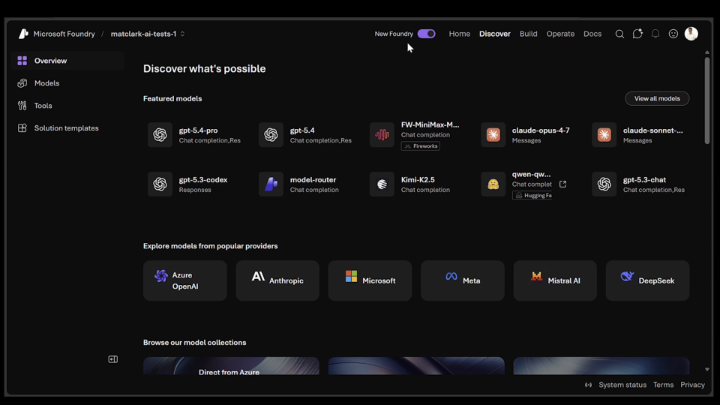
Task: Collapse sidebar with the panel icon
Action: [x=113, y=359]
